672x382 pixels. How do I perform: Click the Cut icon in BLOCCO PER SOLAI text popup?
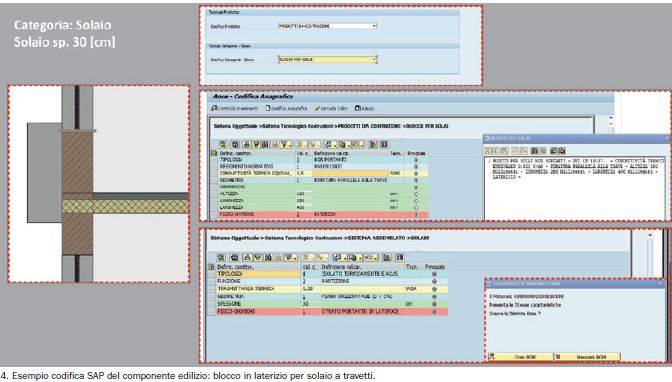(488, 151)
